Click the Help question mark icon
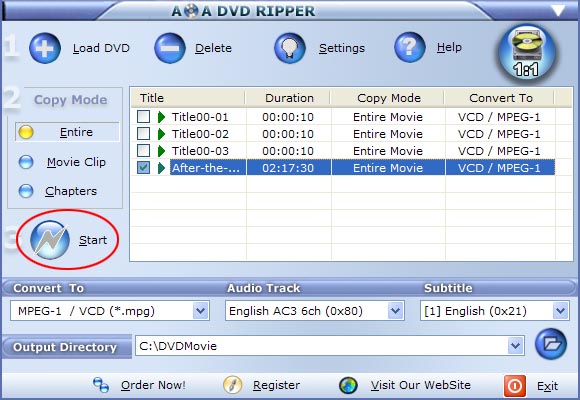This screenshot has height=400, width=580. point(409,47)
